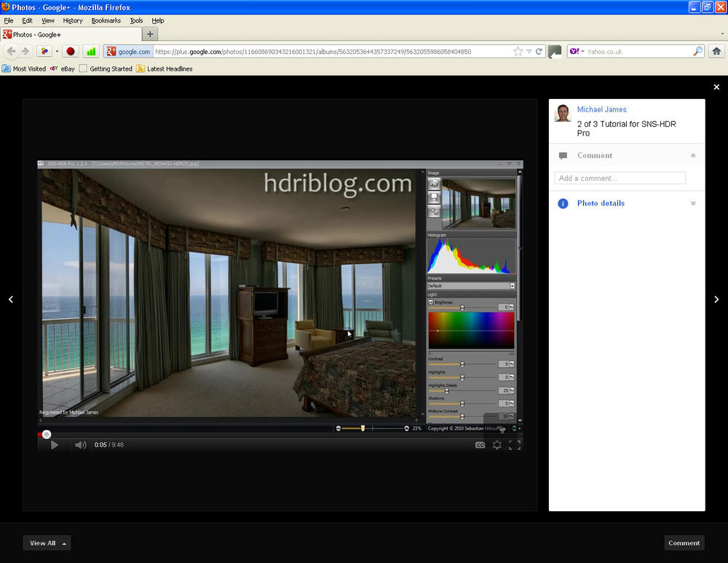Open a new browser tab
The image size is (728, 563).
click(150, 34)
